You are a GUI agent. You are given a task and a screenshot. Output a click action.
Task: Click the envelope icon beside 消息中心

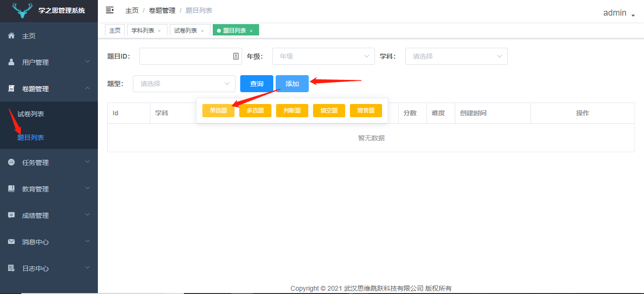pos(11,242)
